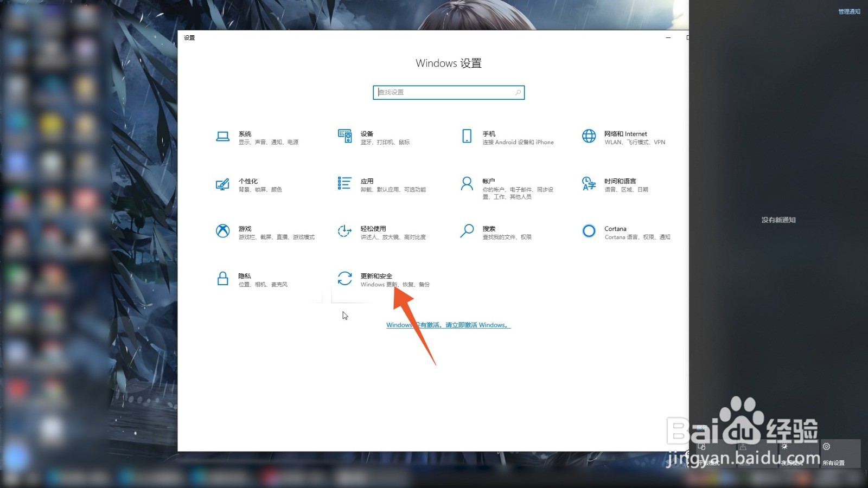Open 时间和语言 (Time & Language) settings
The image size is (868, 488).
pos(615,185)
